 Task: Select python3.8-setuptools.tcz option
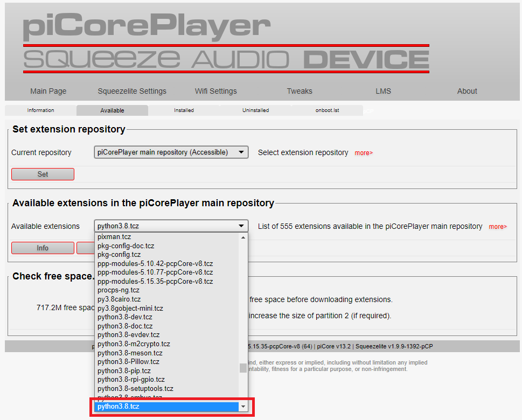coord(167,388)
